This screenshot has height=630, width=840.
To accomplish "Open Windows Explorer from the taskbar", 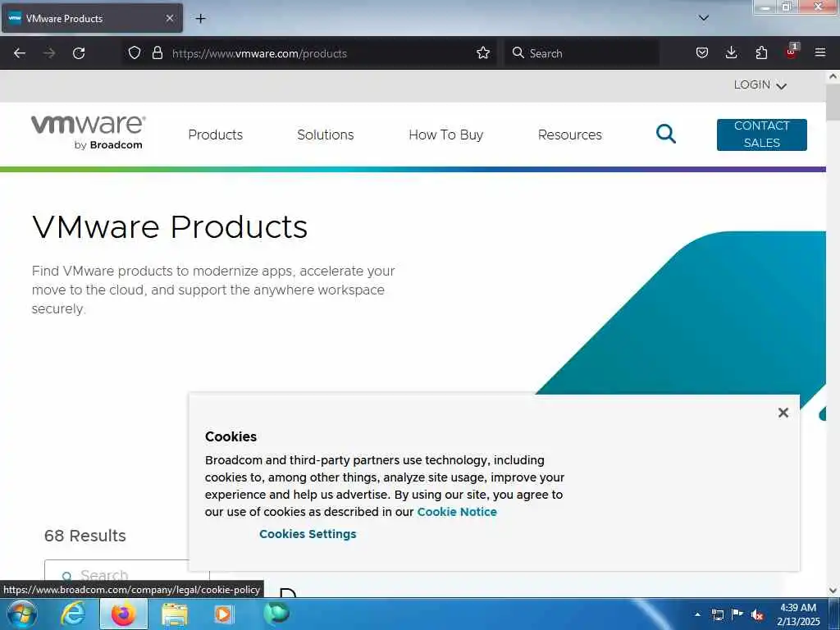I will (x=175, y=614).
